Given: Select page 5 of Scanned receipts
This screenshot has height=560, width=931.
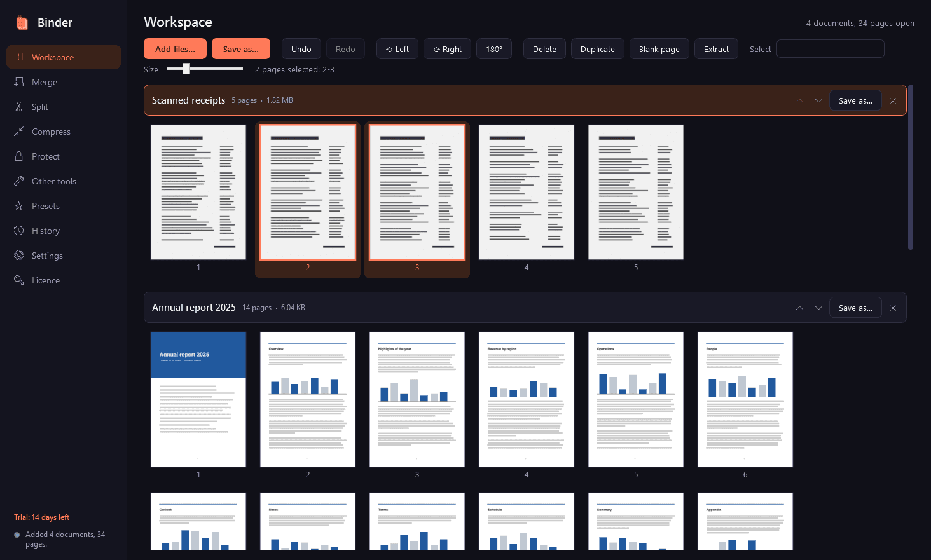Looking at the screenshot, I should (636, 192).
